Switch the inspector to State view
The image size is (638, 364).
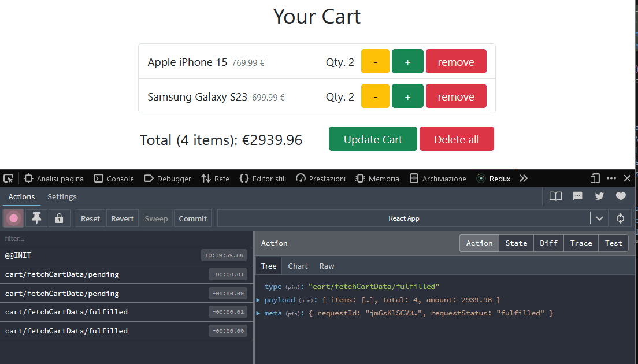(516, 243)
